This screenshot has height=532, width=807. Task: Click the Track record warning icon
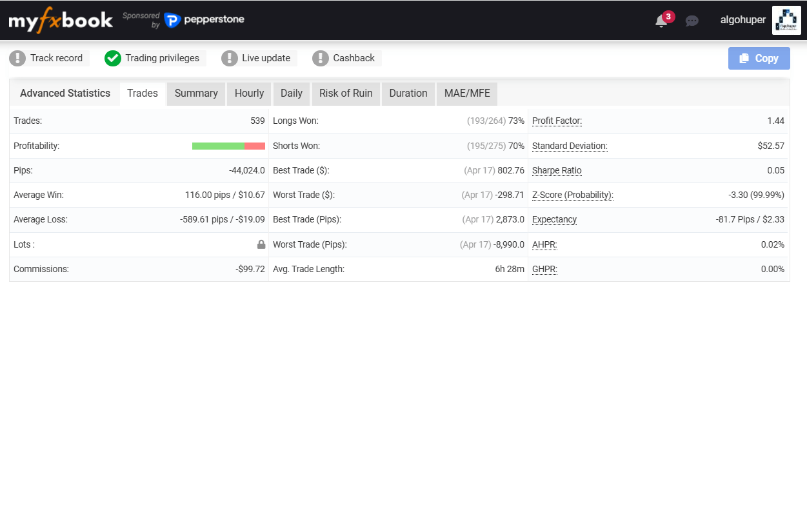coord(17,58)
